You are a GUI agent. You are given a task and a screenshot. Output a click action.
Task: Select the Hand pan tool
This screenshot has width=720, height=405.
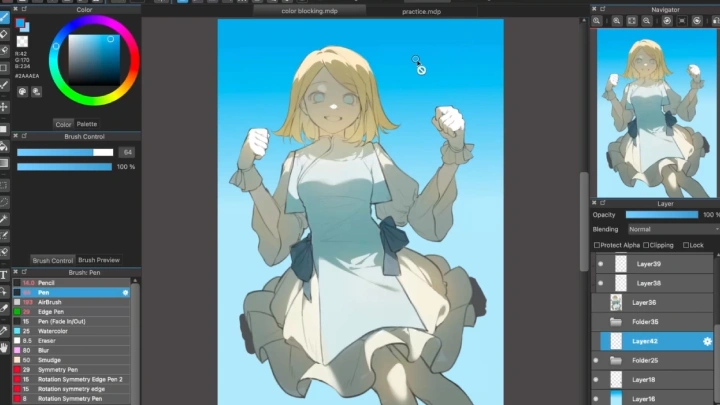click(5, 347)
